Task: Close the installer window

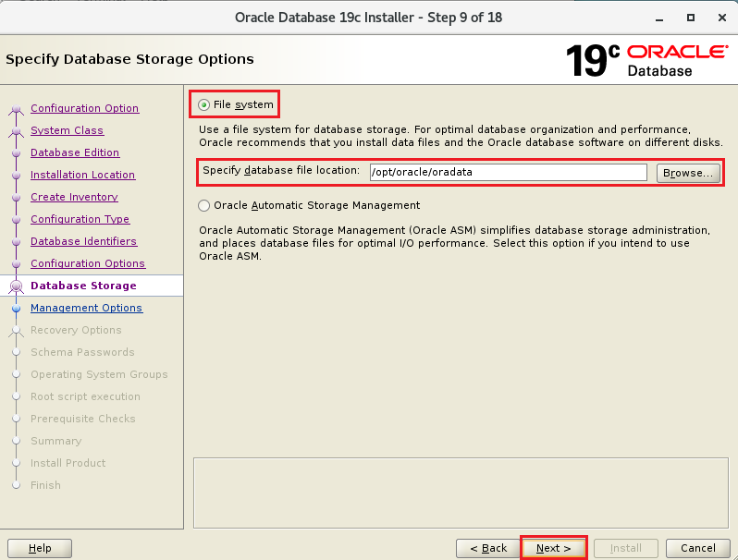Action: pyautogui.click(x=722, y=18)
